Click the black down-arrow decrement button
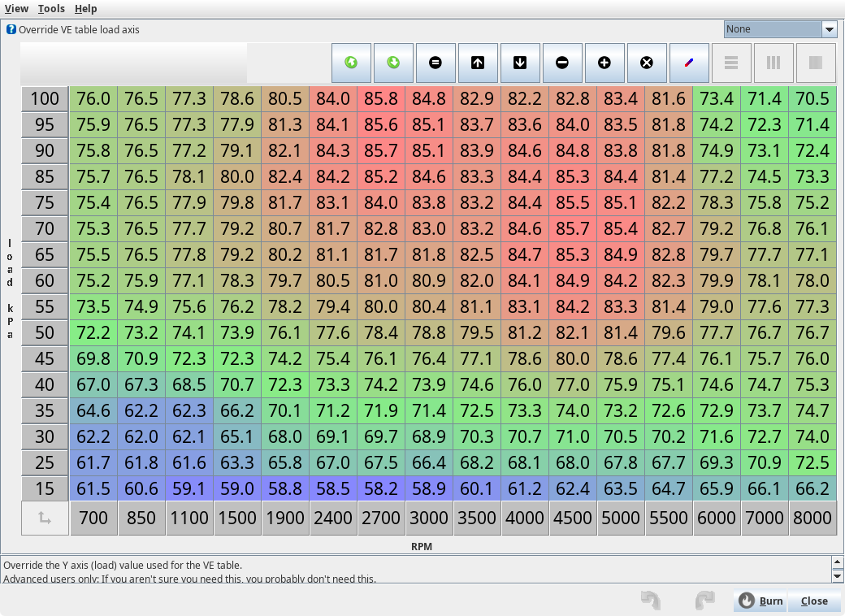Screen dimensions: 845x616 pos(520,63)
